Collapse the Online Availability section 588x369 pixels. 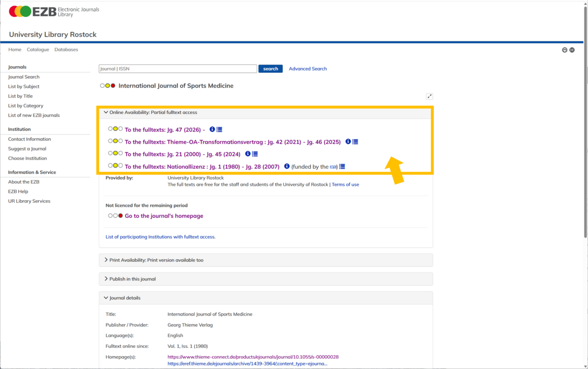(153, 113)
